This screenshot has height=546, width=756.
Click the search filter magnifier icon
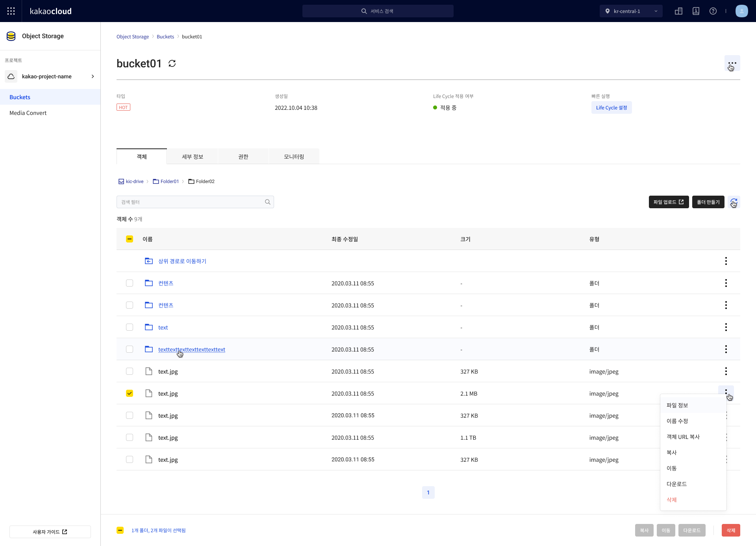tap(268, 202)
